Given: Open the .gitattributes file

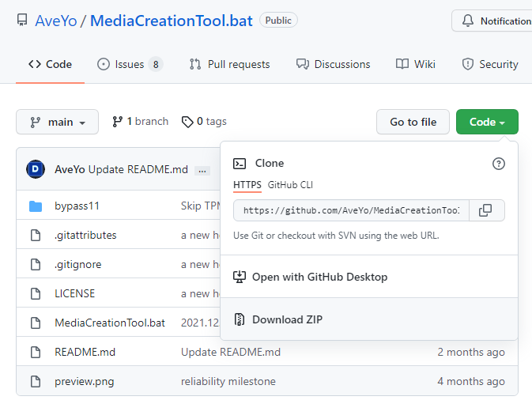Looking at the screenshot, I should coord(85,235).
